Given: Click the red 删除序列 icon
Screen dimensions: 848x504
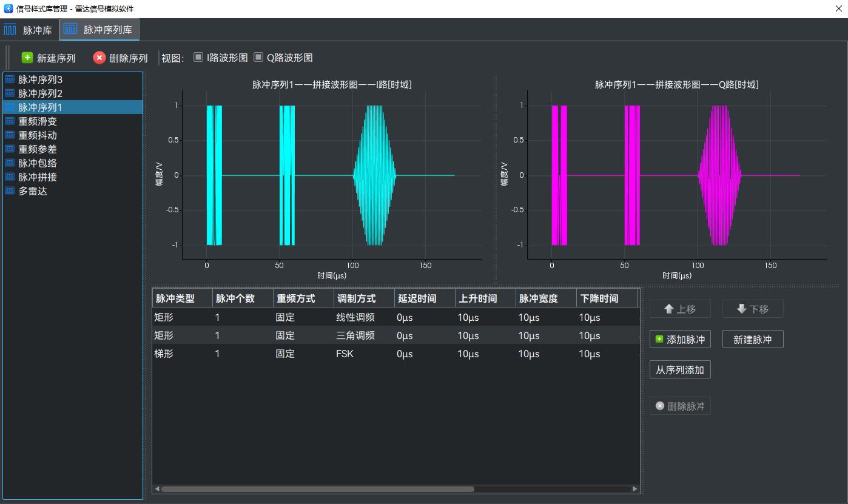Looking at the screenshot, I should pyautogui.click(x=99, y=58).
